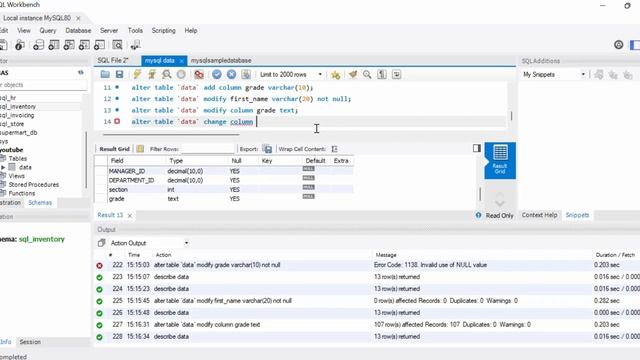The height and width of the screenshot is (360, 640).
Task: Open the Server menu
Action: 109,31
